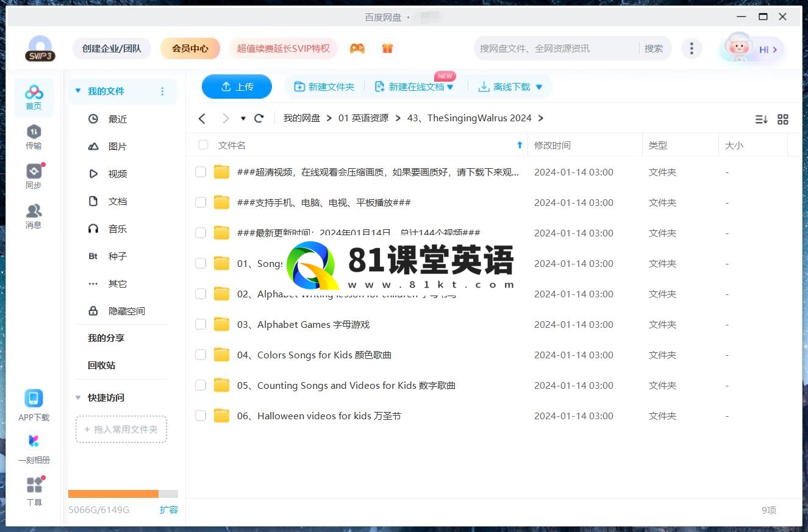Open the three-dot more menu near search
The height and width of the screenshot is (532, 808).
coord(691,48)
